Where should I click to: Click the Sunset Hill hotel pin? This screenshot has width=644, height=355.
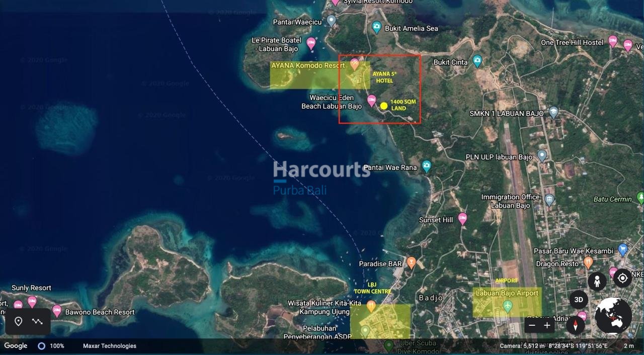tap(462, 219)
